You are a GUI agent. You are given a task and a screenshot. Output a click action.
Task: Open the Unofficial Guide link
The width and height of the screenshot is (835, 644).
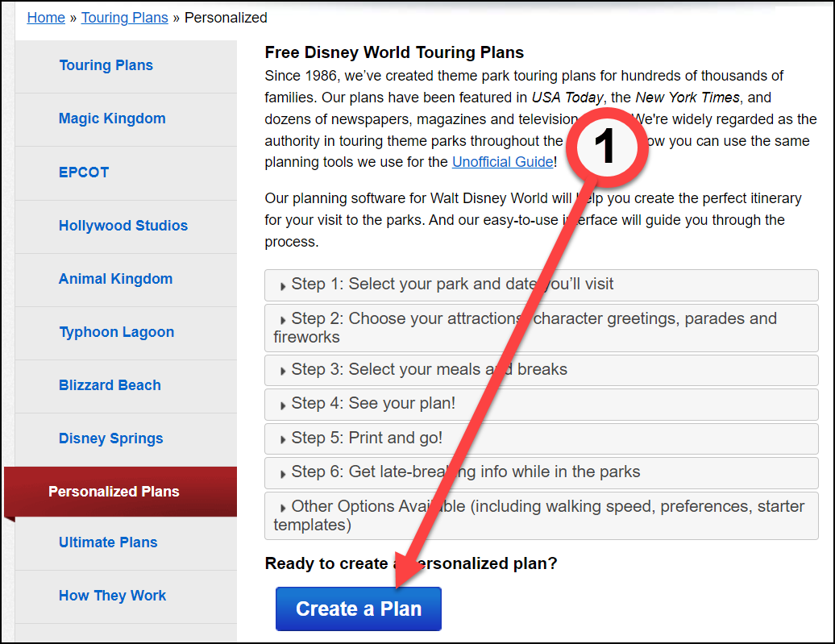click(x=502, y=162)
